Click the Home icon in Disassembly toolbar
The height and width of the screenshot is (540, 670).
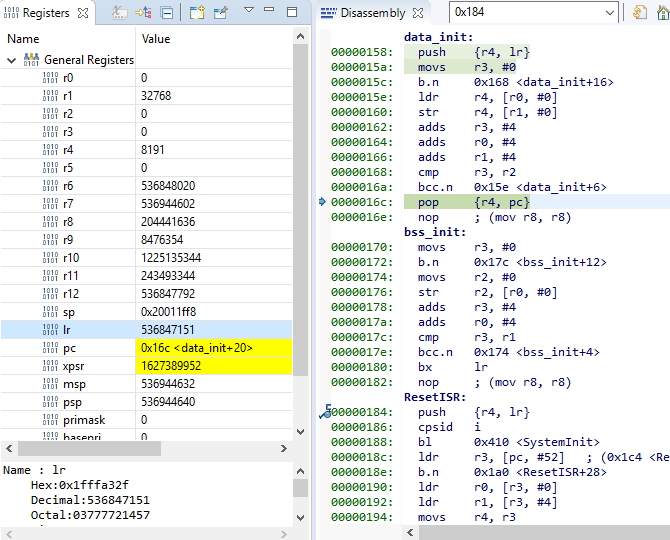point(663,12)
